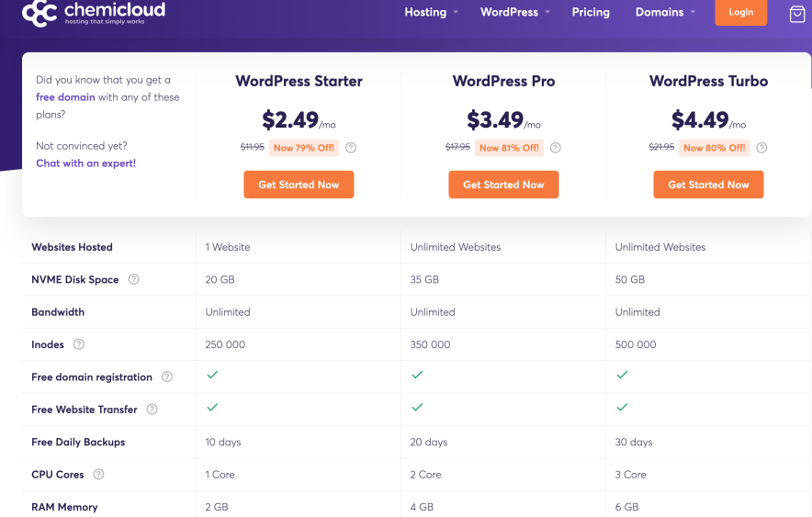Click the crossed-out $21.95 price
This screenshot has width=812, height=517.
pyautogui.click(x=661, y=147)
